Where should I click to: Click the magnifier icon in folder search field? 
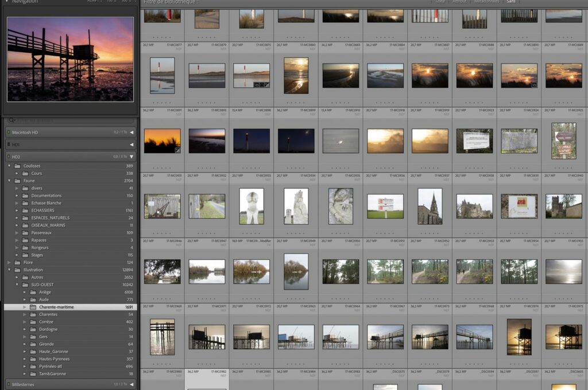tap(12, 120)
